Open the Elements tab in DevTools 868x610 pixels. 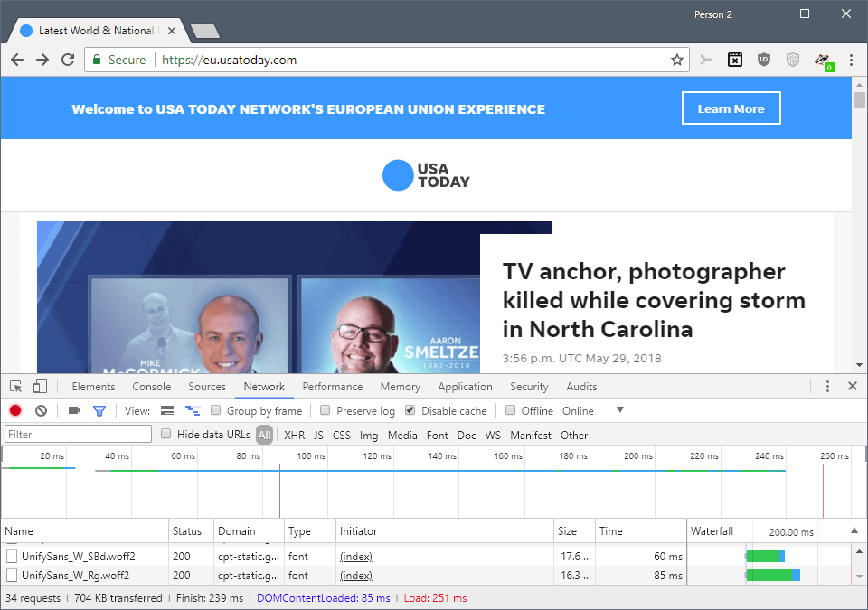tap(93, 387)
